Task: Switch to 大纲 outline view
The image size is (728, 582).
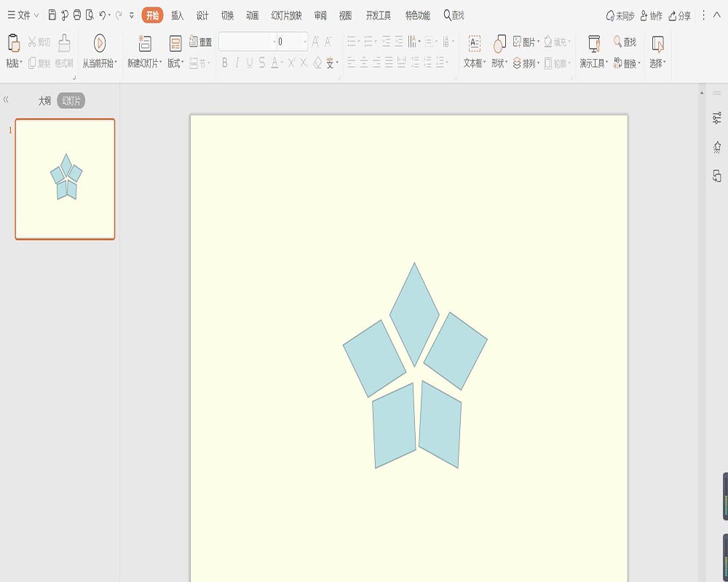Action: click(x=44, y=100)
